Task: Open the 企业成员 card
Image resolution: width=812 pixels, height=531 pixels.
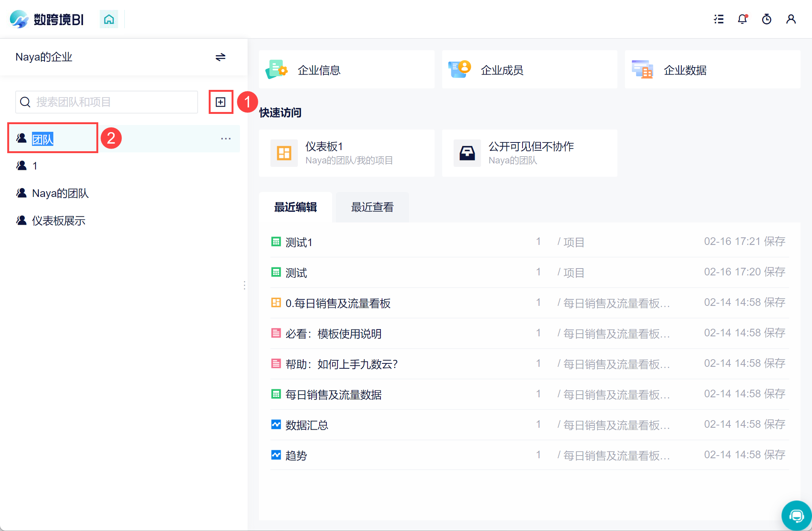Action: click(x=529, y=70)
